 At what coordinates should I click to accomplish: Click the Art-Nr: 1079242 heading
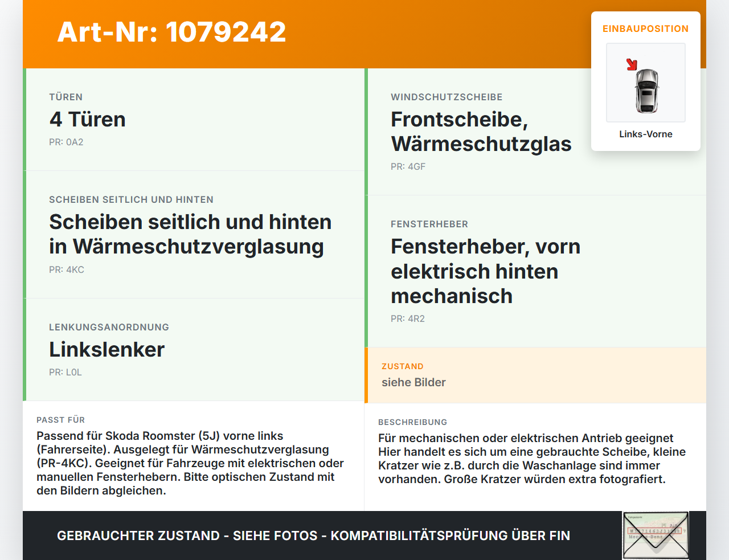(171, 32)
